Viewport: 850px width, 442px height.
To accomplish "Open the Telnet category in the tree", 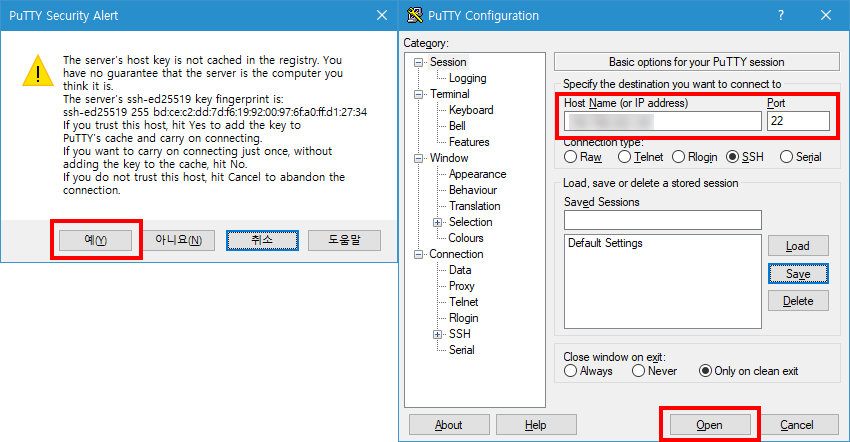I will pos(463,302).
